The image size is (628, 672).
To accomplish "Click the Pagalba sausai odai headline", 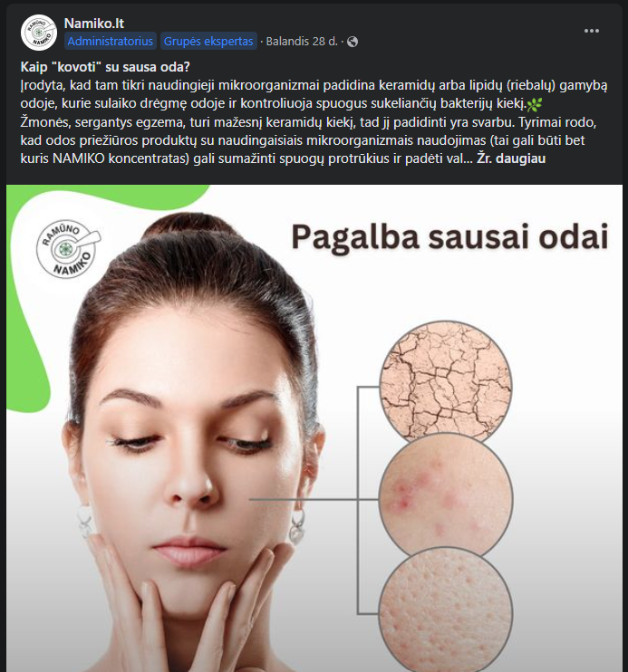I will [449, 237].
